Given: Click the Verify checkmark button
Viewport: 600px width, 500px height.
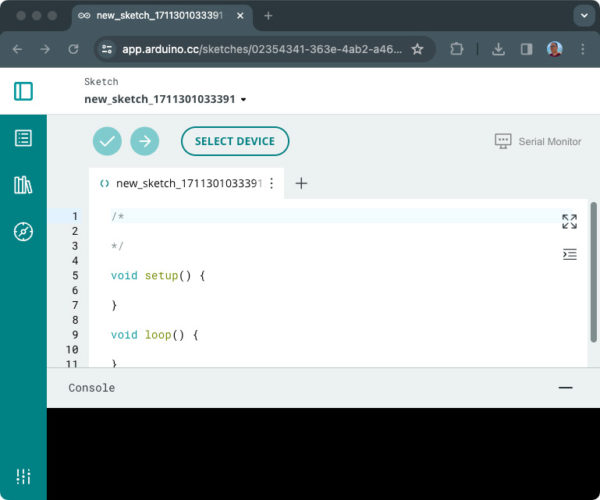Looking at the screenshot, I should [107, 141].
